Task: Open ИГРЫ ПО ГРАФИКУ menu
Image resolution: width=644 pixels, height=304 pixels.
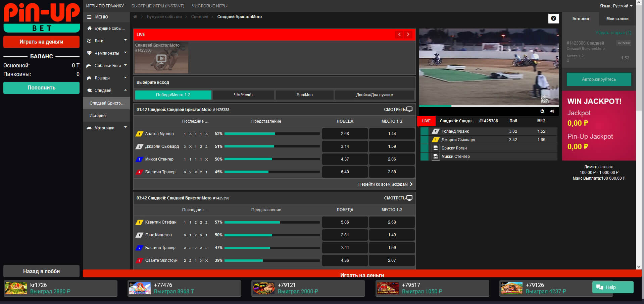Action: 105,6
